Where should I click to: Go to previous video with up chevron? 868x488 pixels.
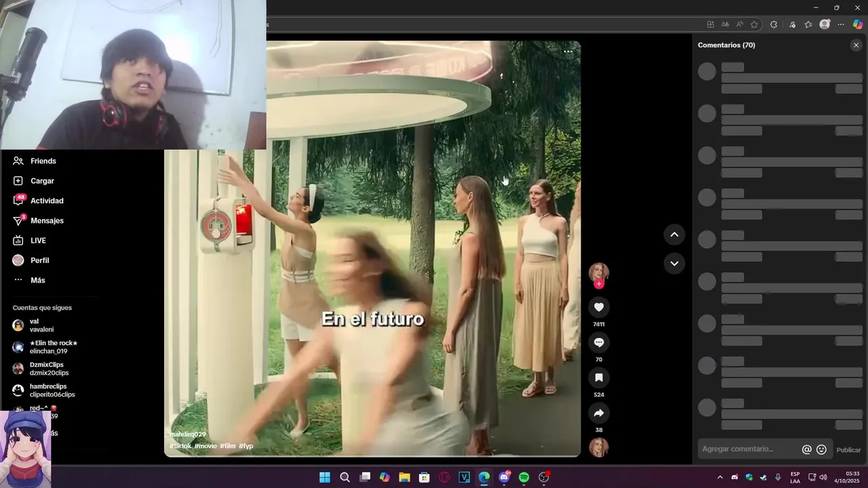tap(674, 235)
